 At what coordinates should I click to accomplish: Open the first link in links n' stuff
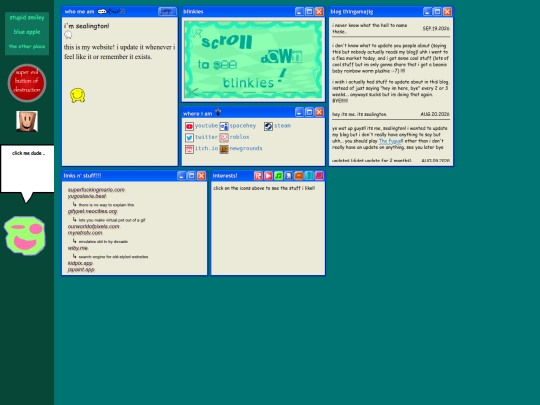click(96, 190)
